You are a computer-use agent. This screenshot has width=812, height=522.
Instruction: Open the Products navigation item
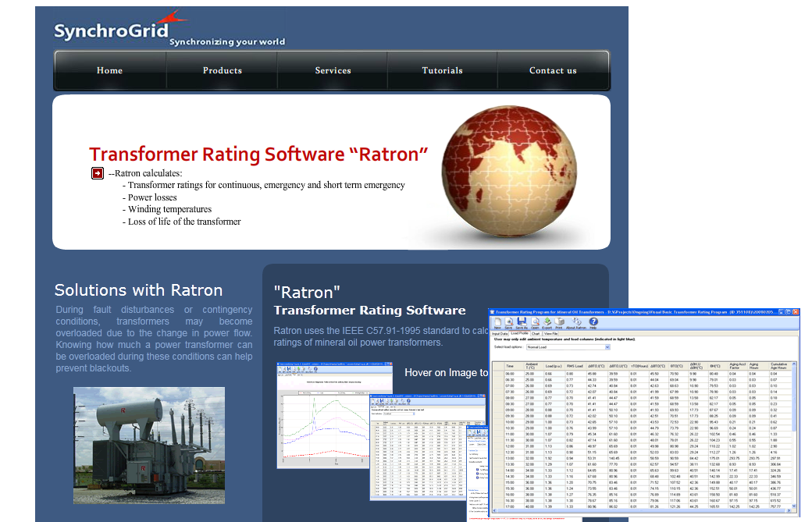pos(223,70)
